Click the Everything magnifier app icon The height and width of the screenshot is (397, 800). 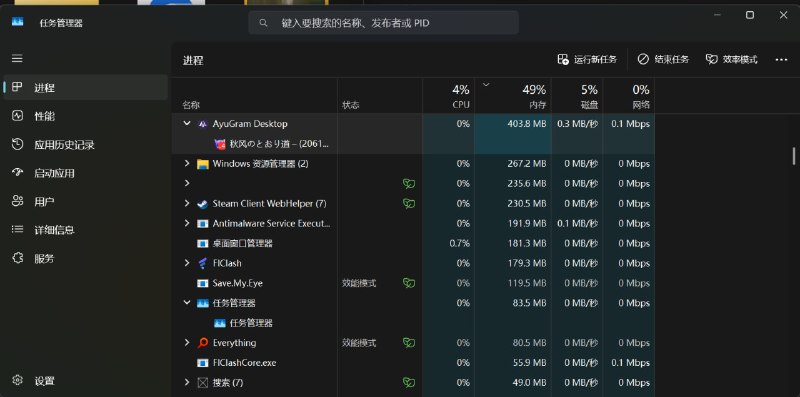(x=203, y=343)
